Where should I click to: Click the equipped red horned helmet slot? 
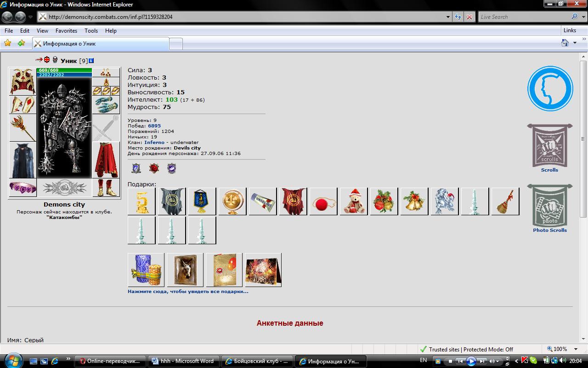tap(23, 81)
